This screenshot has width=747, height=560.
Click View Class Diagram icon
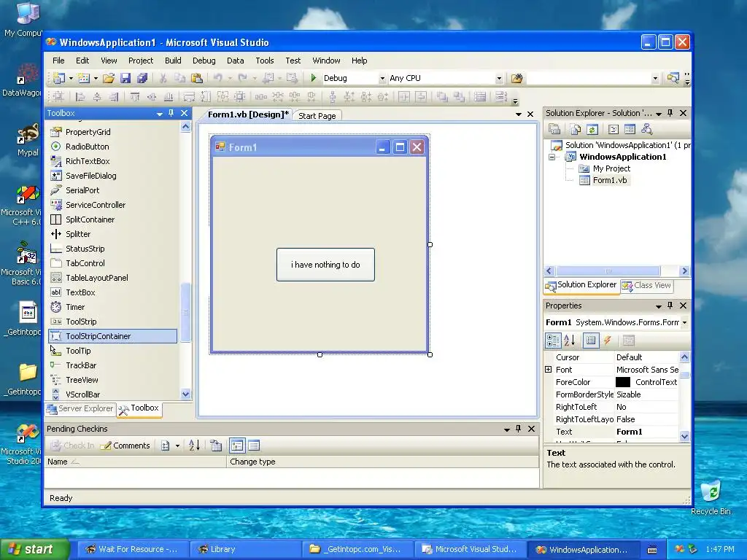(x=646, y=129)
